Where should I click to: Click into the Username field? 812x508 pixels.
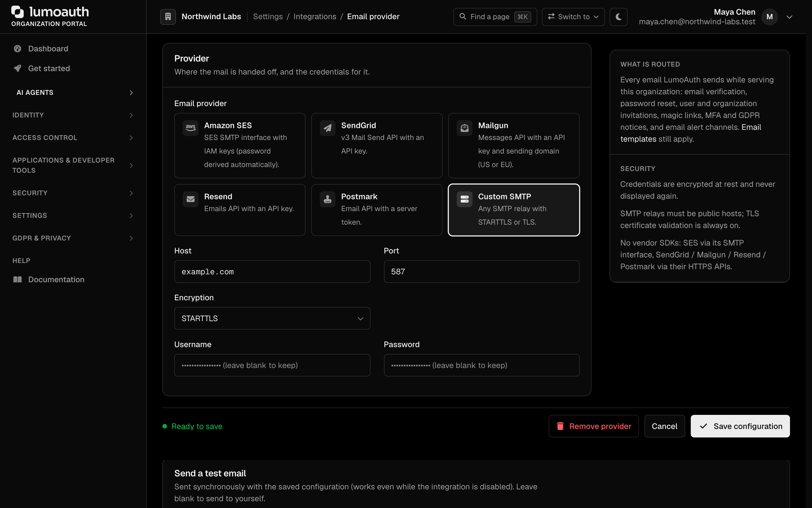(x=272, y=365)
